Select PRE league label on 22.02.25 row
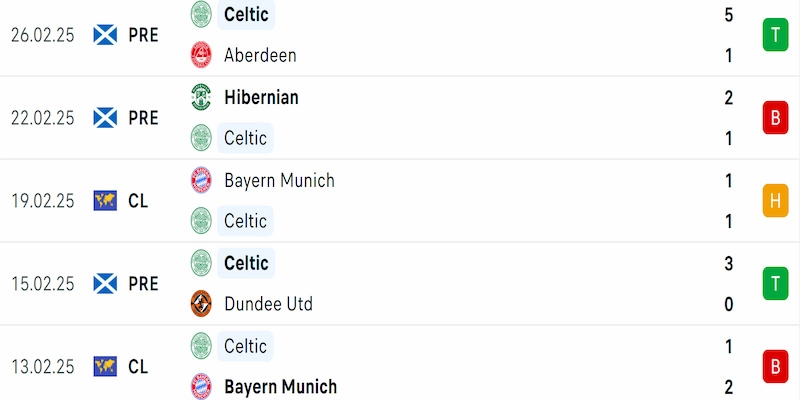800x400 pixels. [143, 118]
